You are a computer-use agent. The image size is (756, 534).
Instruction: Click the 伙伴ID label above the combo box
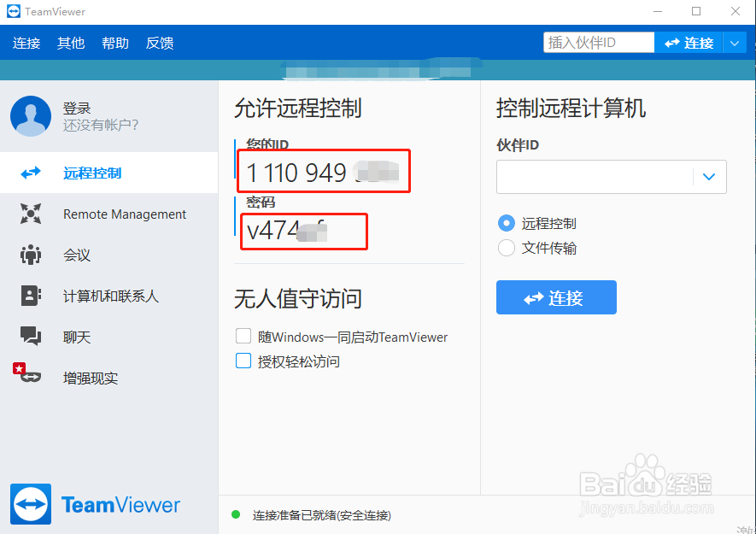pos(518,144)
